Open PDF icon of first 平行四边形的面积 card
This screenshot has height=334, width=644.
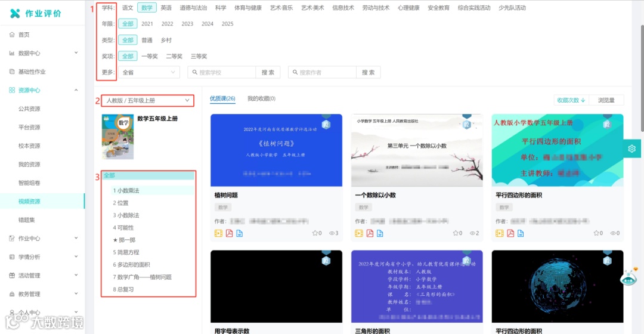(510, 233)
